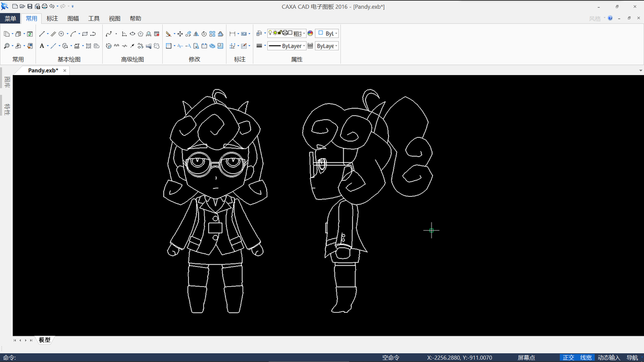This screenshot has width=644, height=362.
Task: Click the Open file folder icon
Action: pyautogui.click(x=22, y=6)
